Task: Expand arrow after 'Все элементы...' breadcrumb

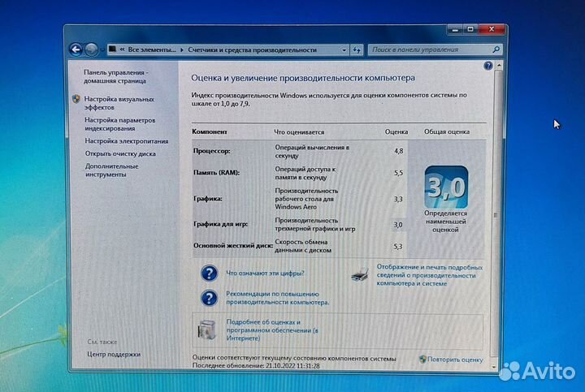Action: (182, 50)
